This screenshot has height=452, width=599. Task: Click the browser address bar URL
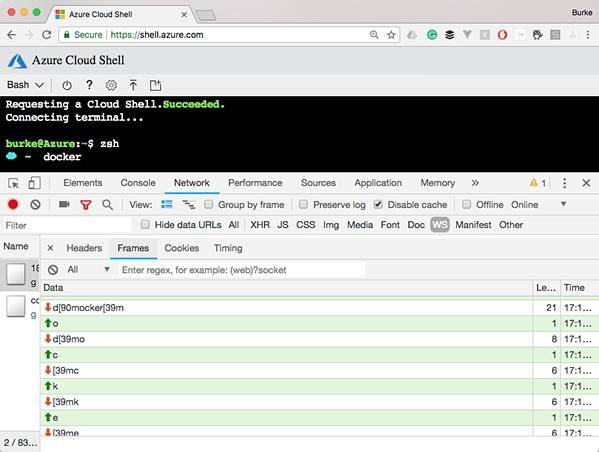(x=157, y=35)
